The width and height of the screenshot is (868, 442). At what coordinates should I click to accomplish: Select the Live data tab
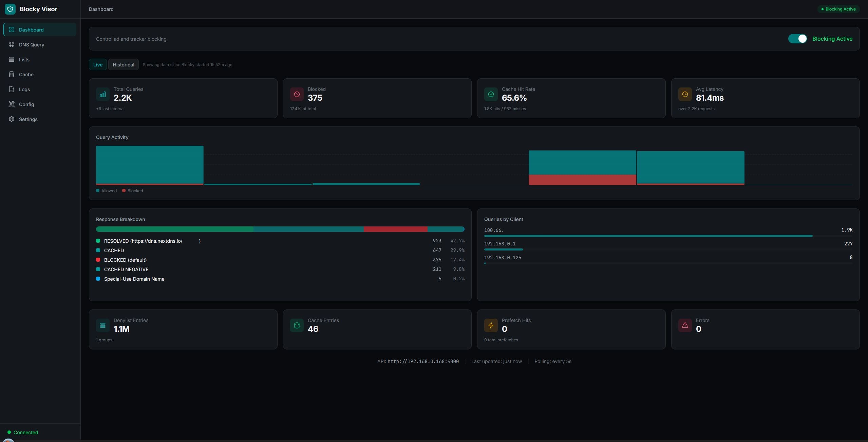pos(98,65)
